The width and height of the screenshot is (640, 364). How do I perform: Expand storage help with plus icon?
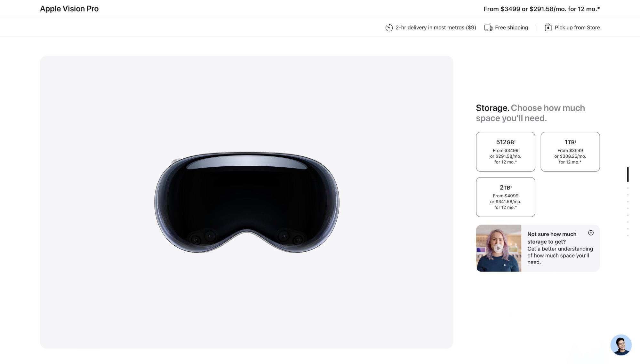(591, 233)
